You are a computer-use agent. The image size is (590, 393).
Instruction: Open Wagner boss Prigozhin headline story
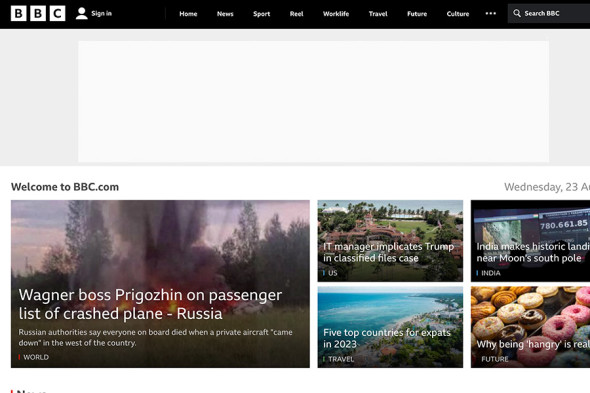click(x=150, y=304)
